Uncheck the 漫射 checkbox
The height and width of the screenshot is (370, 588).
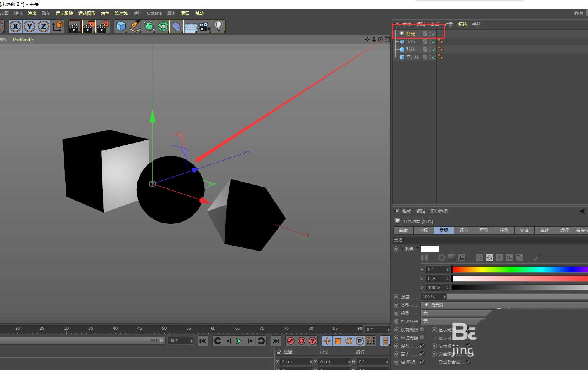coord(422,346)
